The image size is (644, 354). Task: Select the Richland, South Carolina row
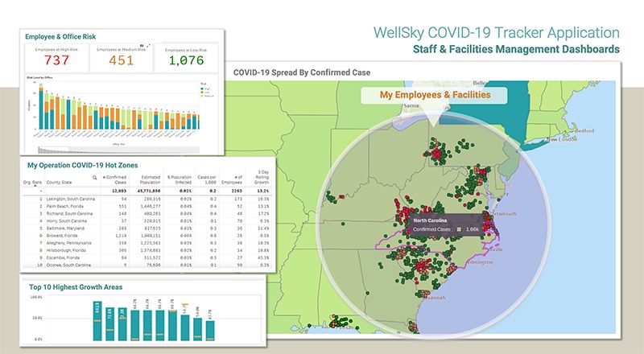pyautogui.click(x=147, y=213)
